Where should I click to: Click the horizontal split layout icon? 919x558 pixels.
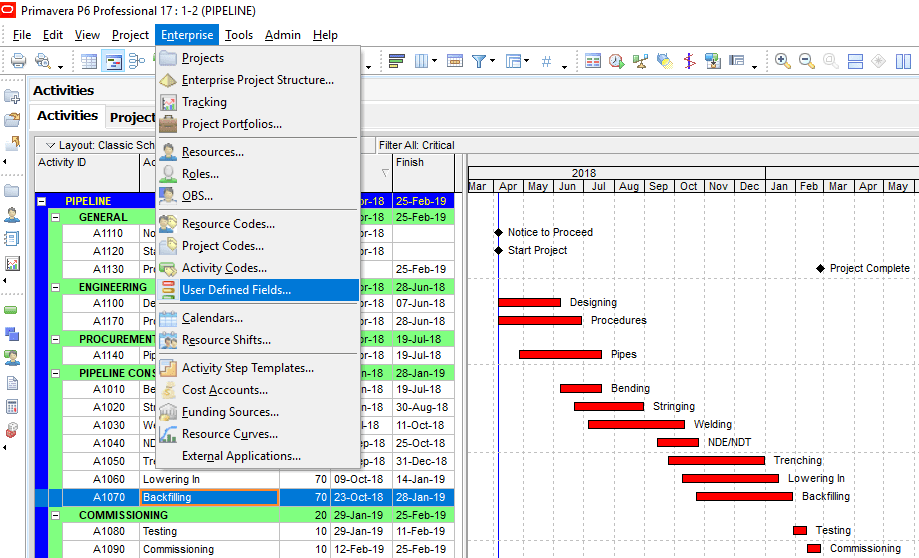855,61
